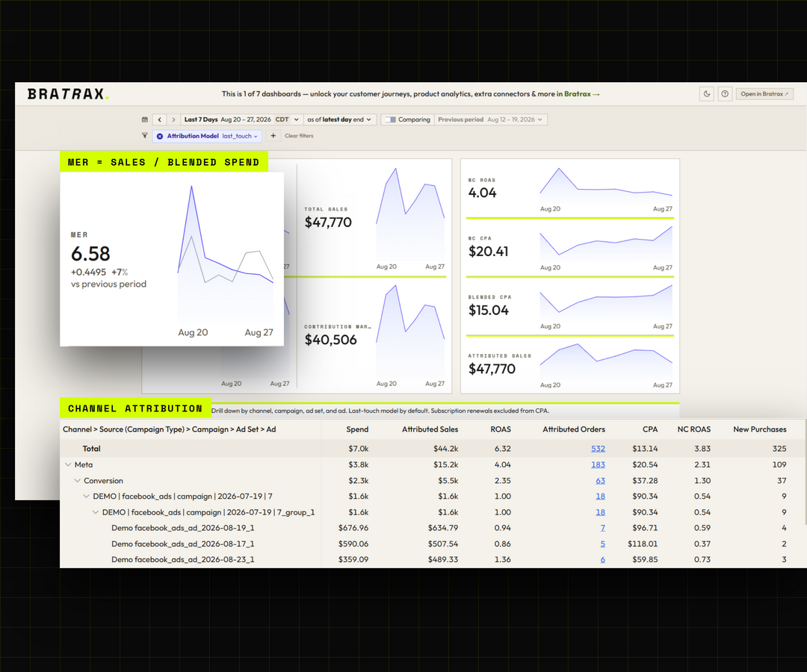The image size is (807, 672).
Task: Click the $676.96 spend cell
Action: [353, 528]
